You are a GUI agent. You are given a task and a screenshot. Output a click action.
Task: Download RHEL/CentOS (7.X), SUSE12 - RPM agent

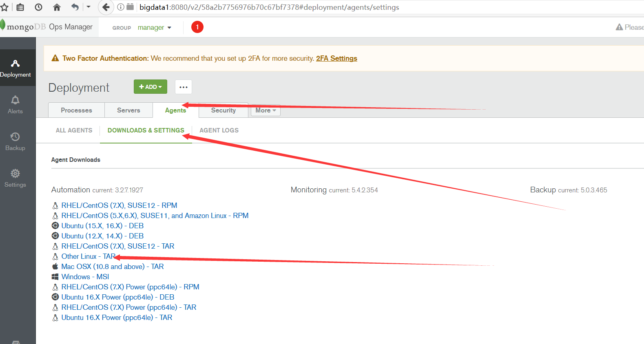[119, 205]
